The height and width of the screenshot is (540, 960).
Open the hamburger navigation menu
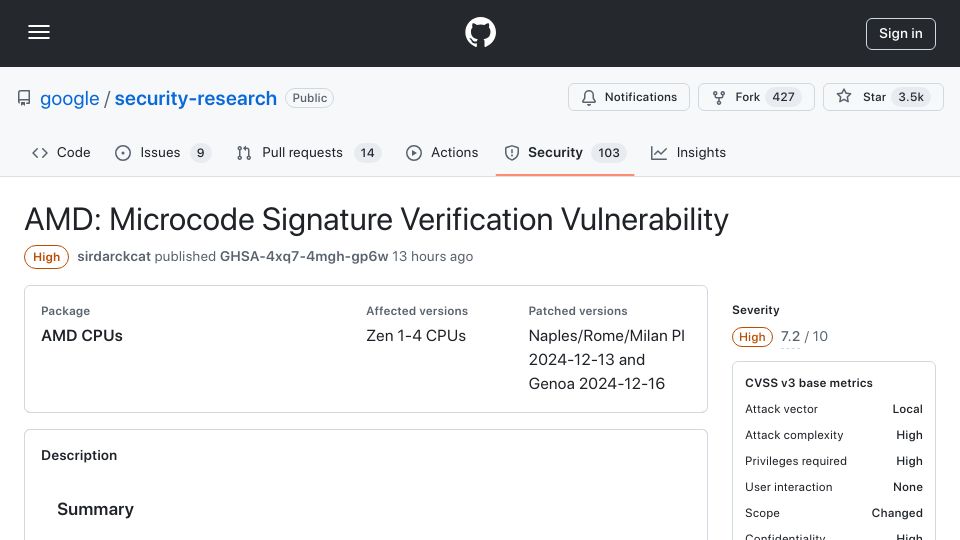click(39, 32)
